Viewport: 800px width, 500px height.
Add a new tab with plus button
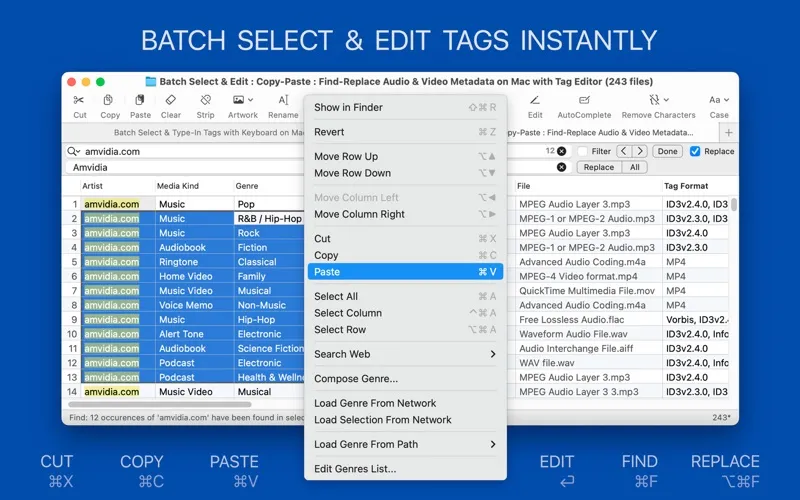tap(729, 133)
